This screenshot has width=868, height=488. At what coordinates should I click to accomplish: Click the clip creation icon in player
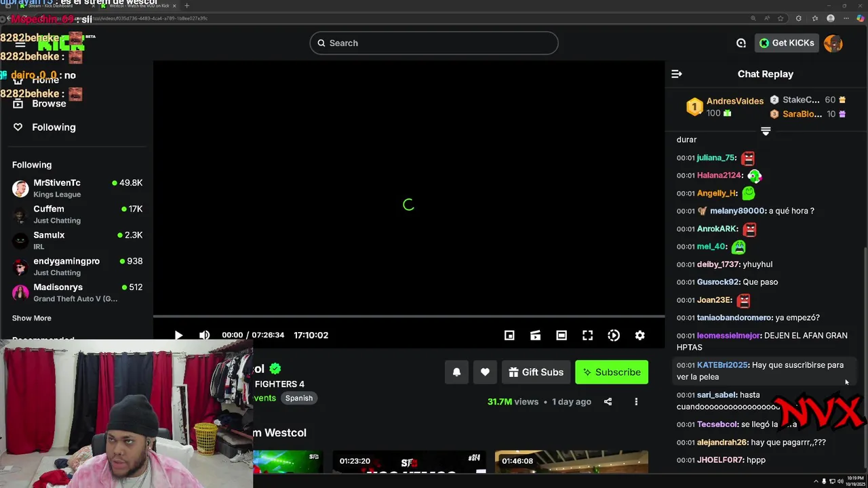point(535,335)
